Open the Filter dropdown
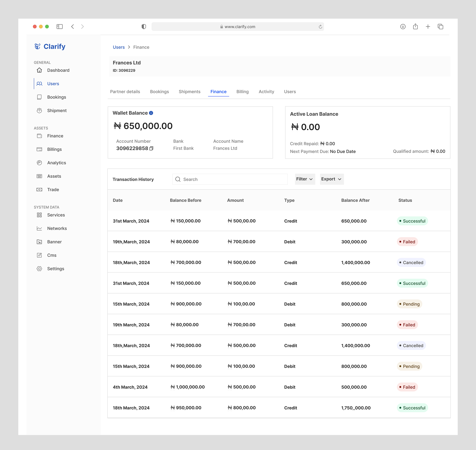Image resolution: width=476 pixels, height=450 pixels. [x=305, y=179]
